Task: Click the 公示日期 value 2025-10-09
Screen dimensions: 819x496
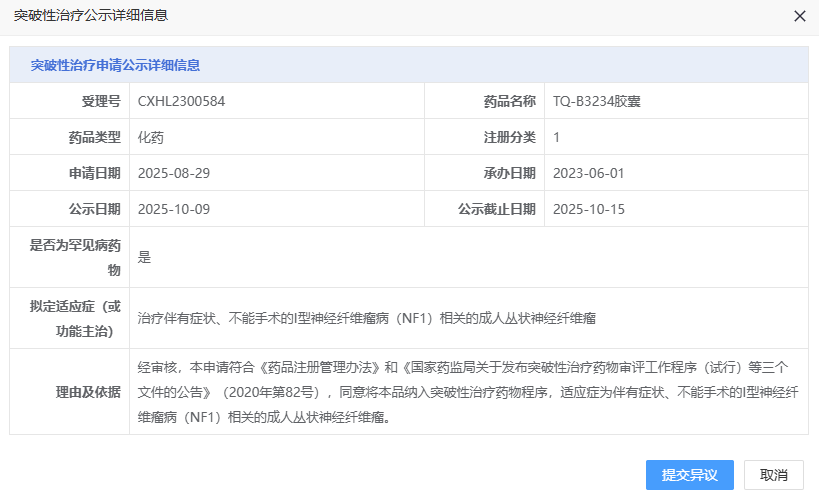Action: pyautogui.click(x=173, y=209)
